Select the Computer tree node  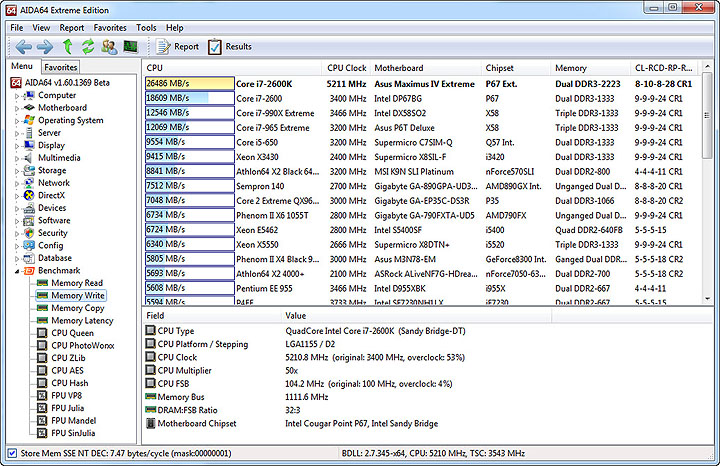[x=56, y=95]
